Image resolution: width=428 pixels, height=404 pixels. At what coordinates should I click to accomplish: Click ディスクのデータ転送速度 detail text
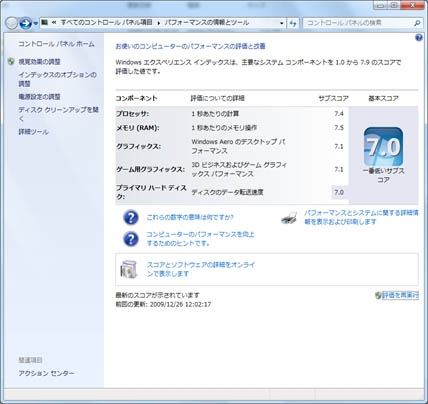[x=227, y=192]
